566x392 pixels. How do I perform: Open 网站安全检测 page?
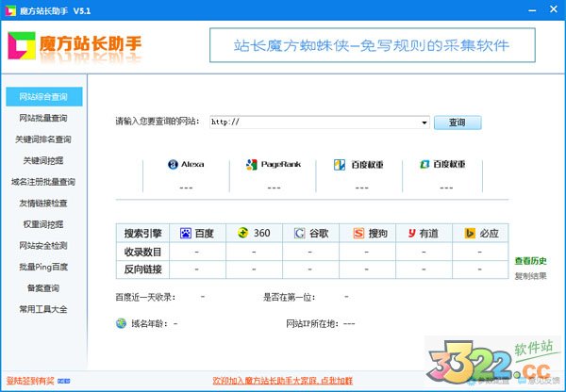point(43,246)
